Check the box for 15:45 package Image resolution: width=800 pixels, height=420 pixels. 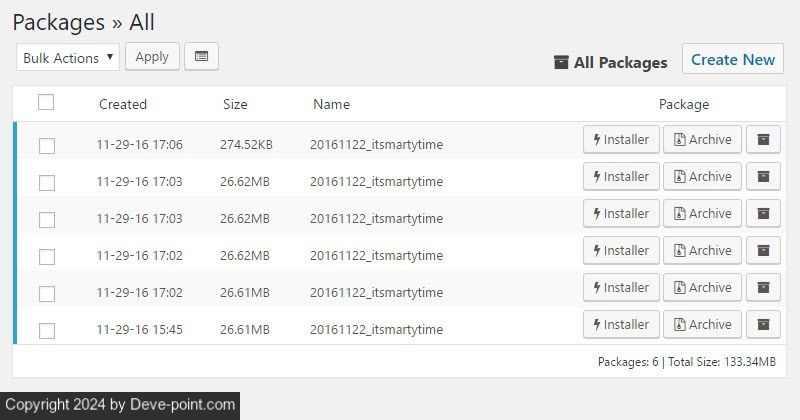(x=47, y=331)
